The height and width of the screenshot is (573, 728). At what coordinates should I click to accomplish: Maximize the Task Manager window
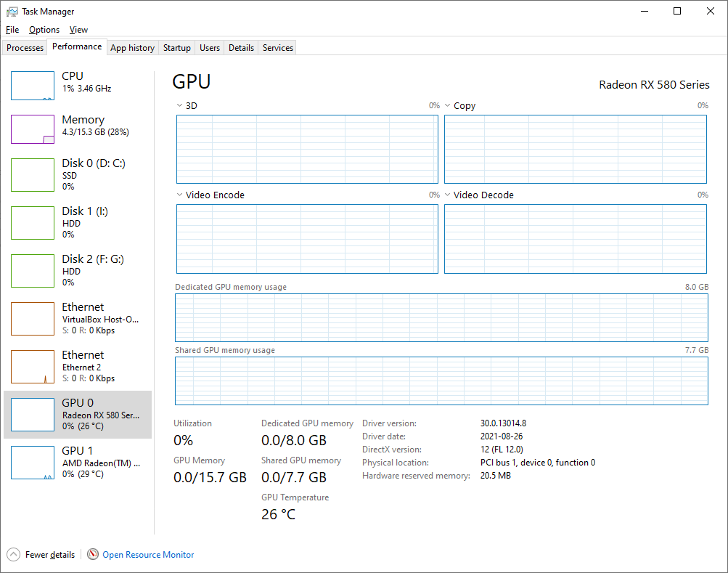(677, 11)
